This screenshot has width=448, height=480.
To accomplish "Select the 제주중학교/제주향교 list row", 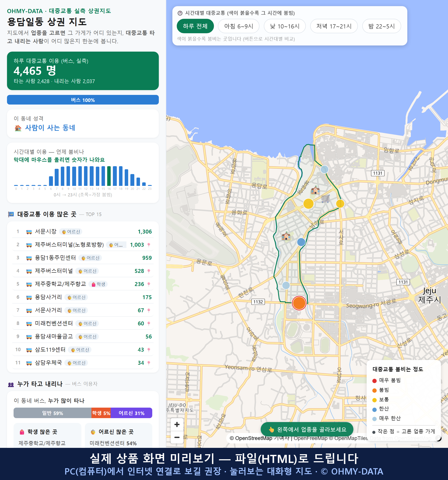I will [x=83, y=284].
